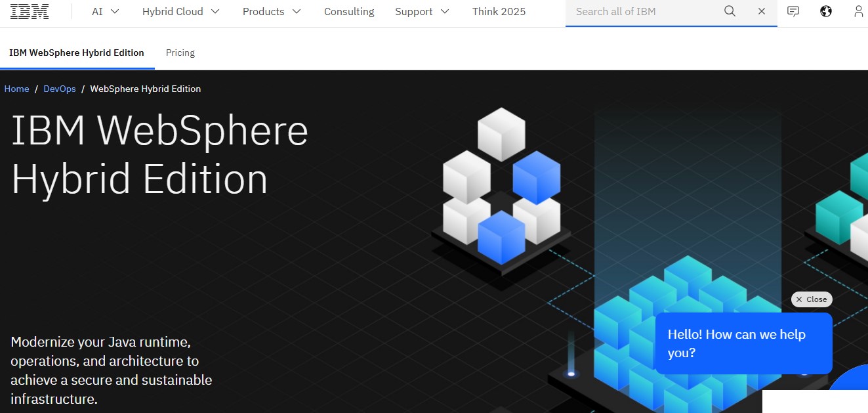Image resolution: width=868 pixels, height=413 pixels.
Task: Expand the AI navigation dropdown
Action: [103, 11]
